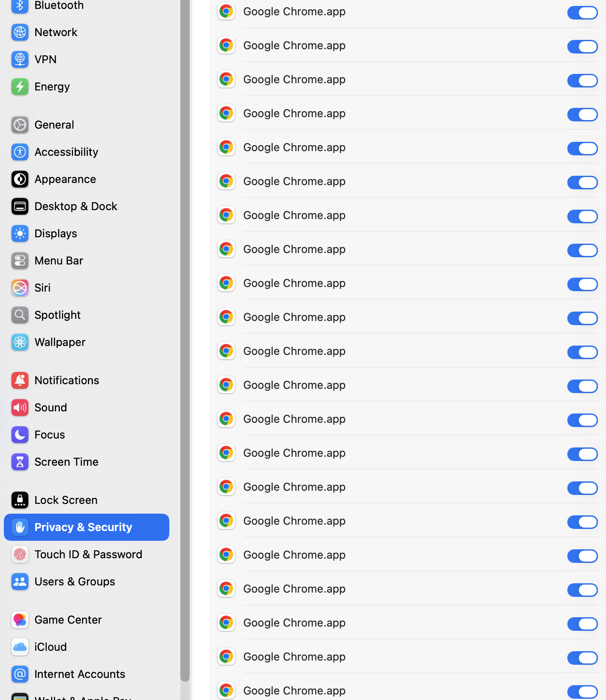
Task: Go to Lock Screen settings
Action: pos(87,500)
